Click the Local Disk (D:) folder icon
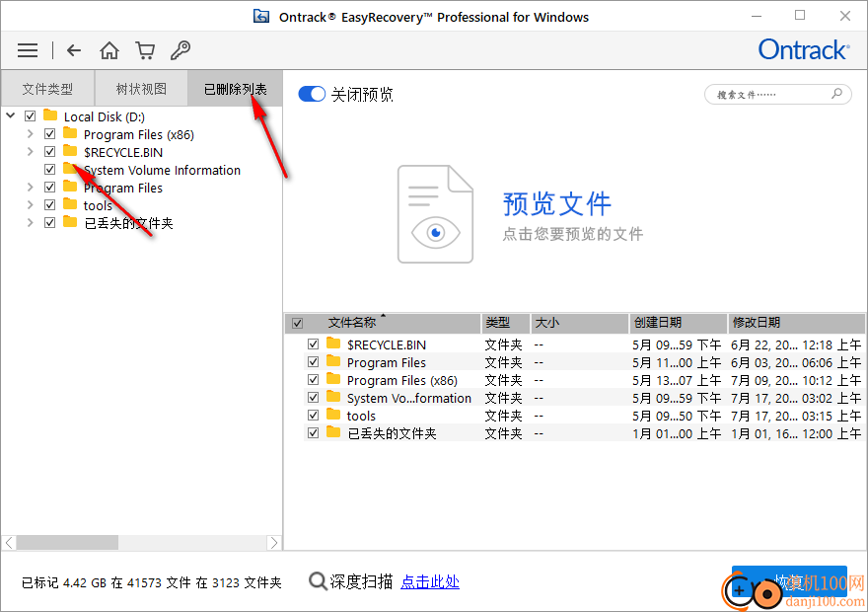The height and width of the screenshot is (612, 868). point(51,115)
